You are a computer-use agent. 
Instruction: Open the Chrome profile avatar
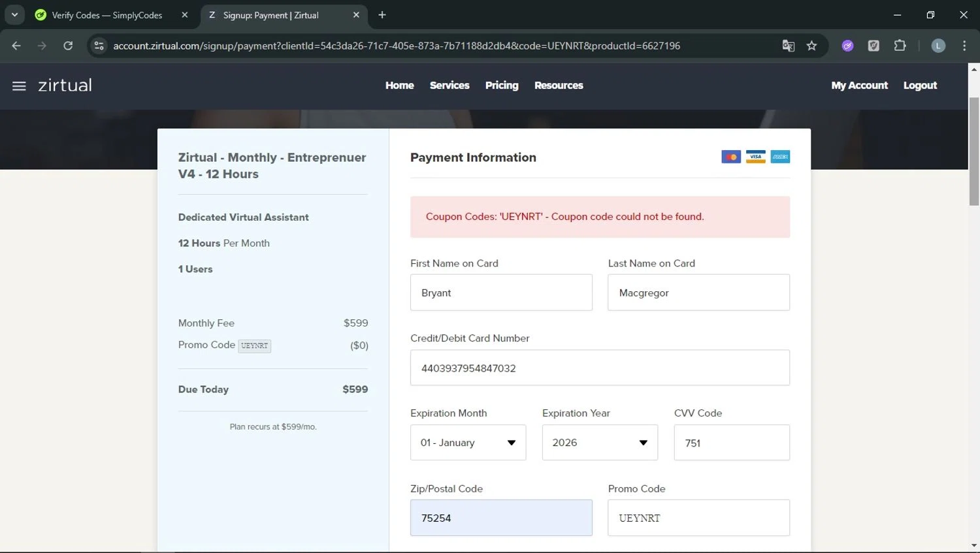(x=938, y=46)
